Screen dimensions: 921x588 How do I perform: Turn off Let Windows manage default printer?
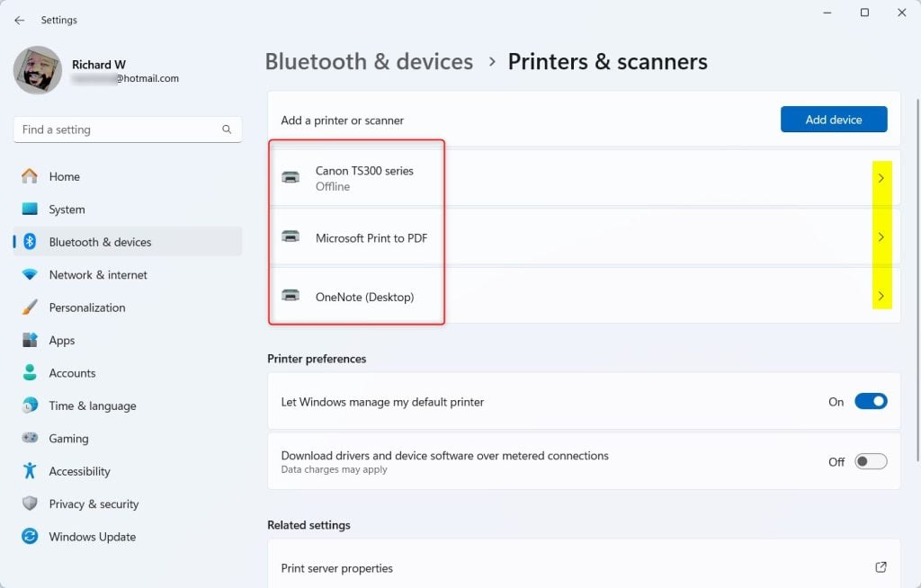click(x=871, y=401)
